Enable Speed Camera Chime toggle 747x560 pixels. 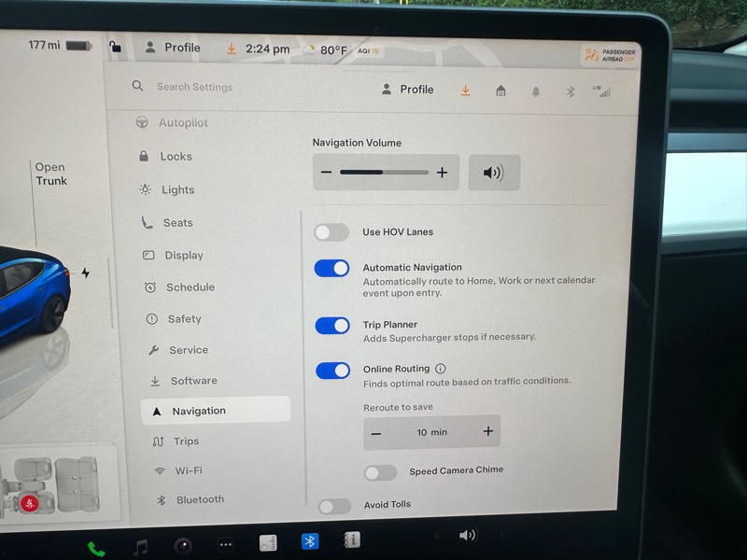click(380, 472)
